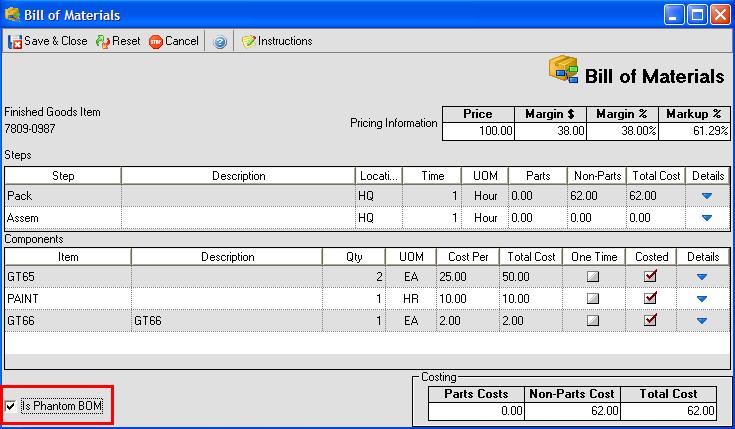The height and width of the screenshot is (429, 735).
Task: Expand details arrow for GT65 component
Action: (701, 276)
